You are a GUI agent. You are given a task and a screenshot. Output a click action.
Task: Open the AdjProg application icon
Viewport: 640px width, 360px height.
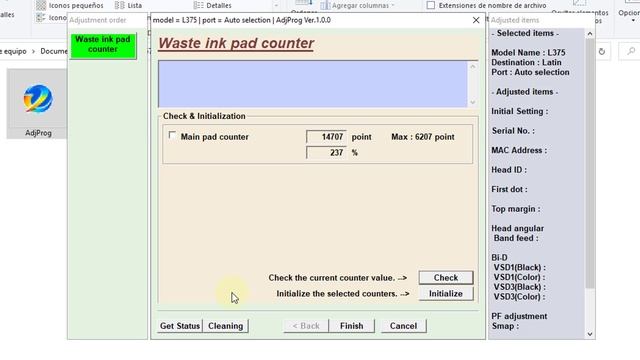38,104
